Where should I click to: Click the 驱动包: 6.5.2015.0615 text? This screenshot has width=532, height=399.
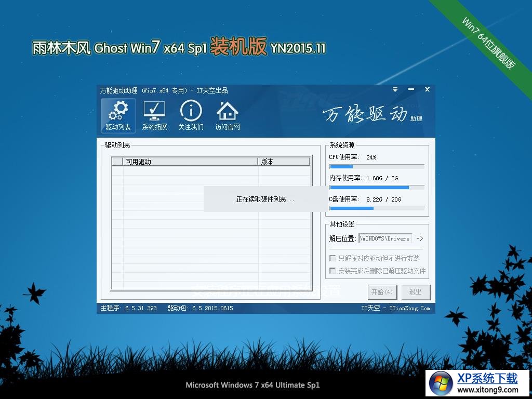point(200,308)
